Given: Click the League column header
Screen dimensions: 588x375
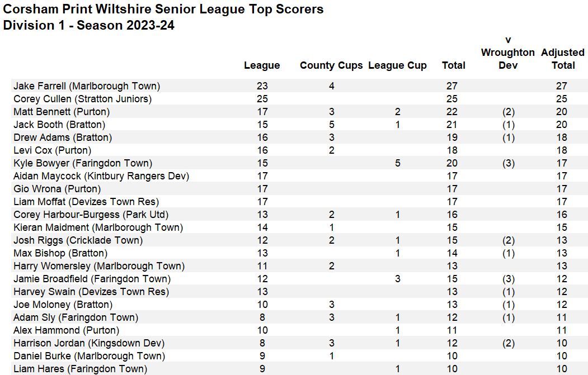Looking at the screenshot, I should click(x=262, y=65).
